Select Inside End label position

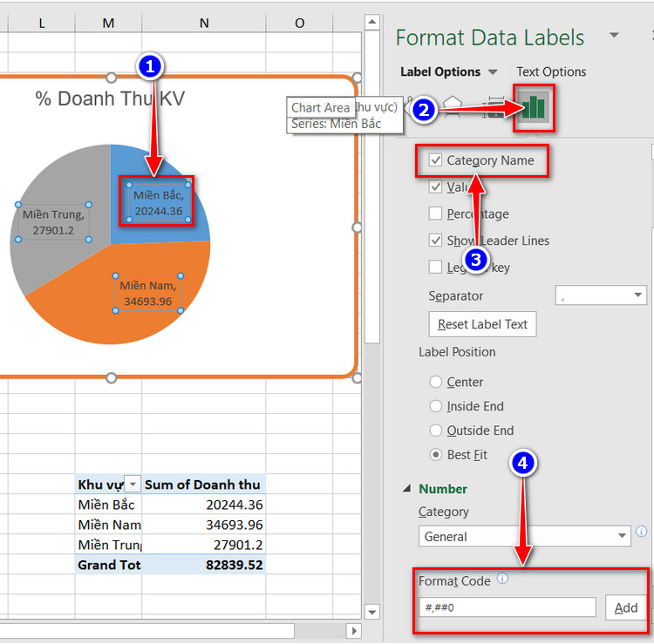pyautogui.click(x=435, y=406)
